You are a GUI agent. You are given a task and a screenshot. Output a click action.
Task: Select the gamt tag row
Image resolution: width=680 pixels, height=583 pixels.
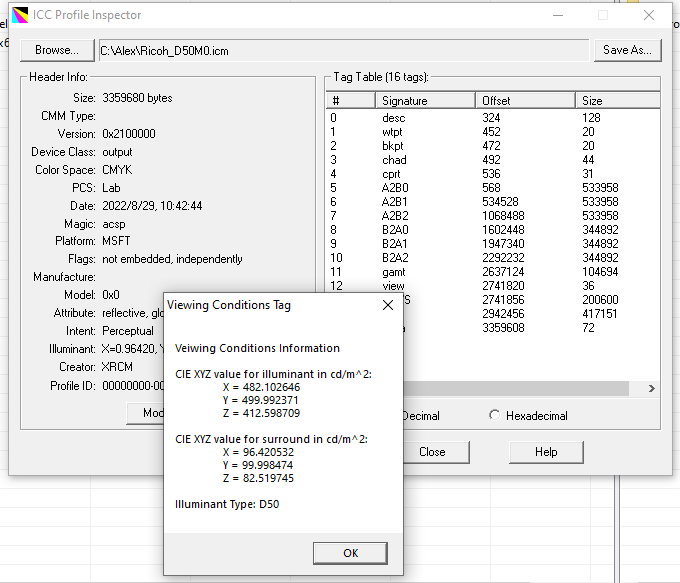click(394, 272)
